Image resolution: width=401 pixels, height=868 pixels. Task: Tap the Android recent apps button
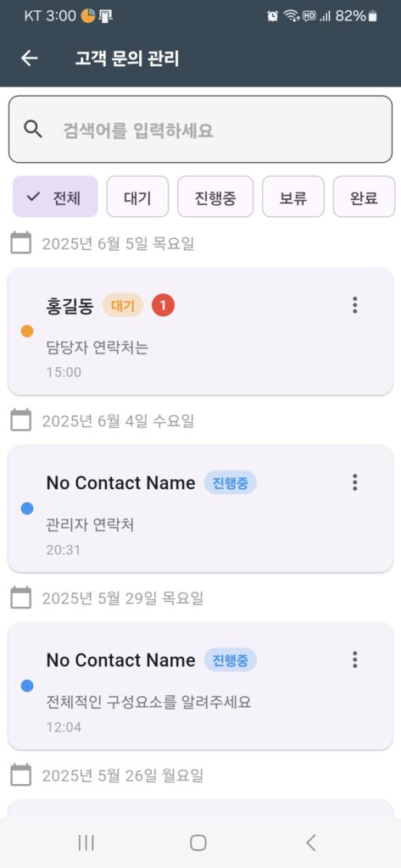coord(86,843)
